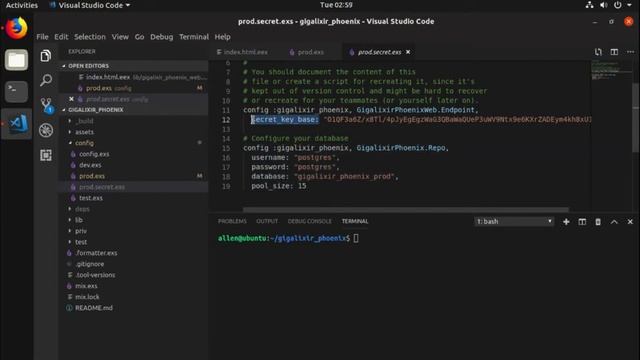
Task: Maximize the panel with chevron up
Action: (x=614, y=222)
